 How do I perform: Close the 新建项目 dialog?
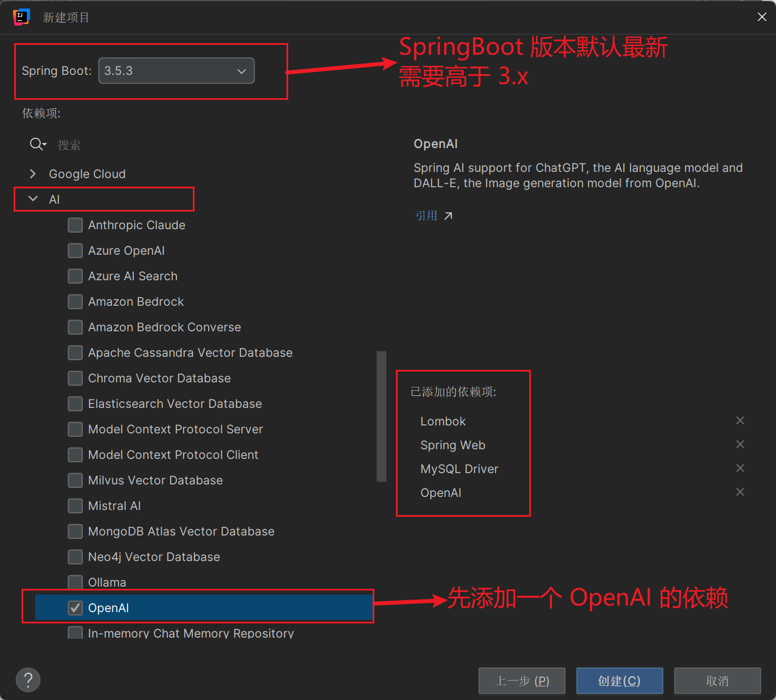(762, 17)
